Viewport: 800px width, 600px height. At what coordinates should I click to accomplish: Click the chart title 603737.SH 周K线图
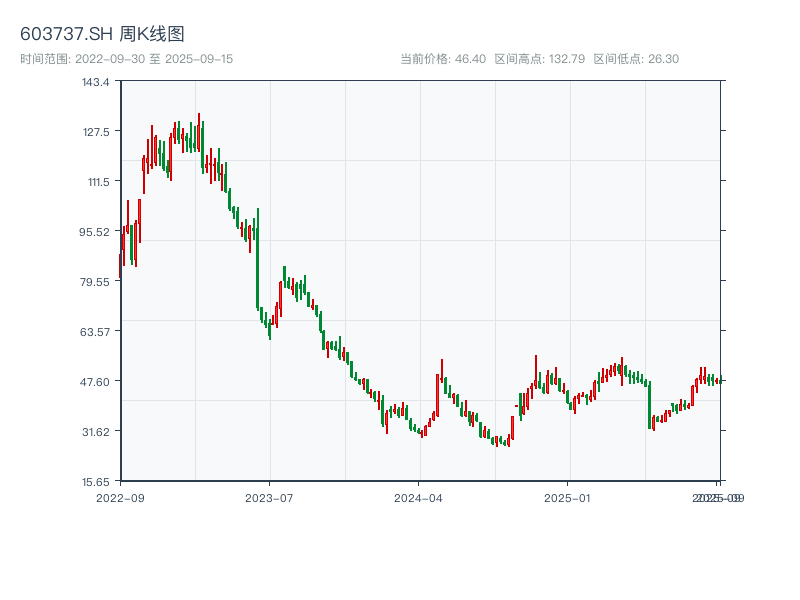tap(102, 34)
